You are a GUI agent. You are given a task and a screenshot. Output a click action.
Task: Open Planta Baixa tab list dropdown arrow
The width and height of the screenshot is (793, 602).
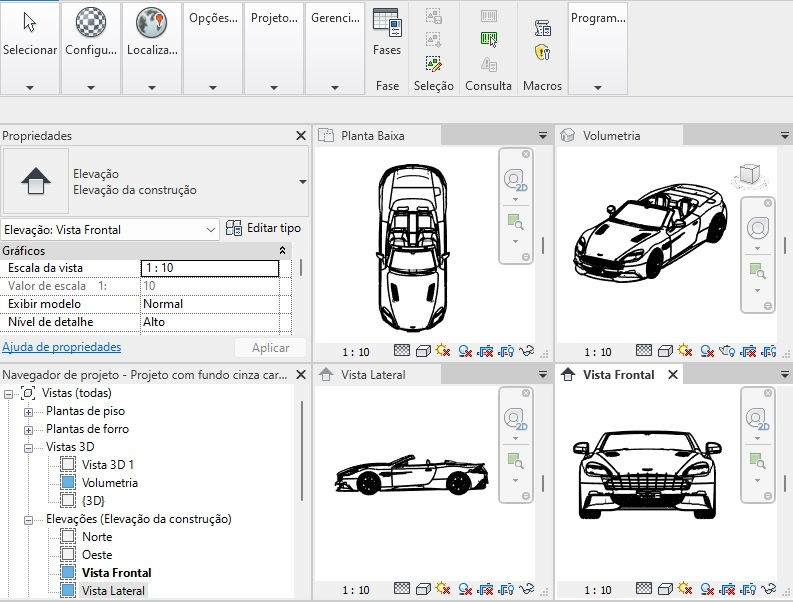tap(543, 136)
